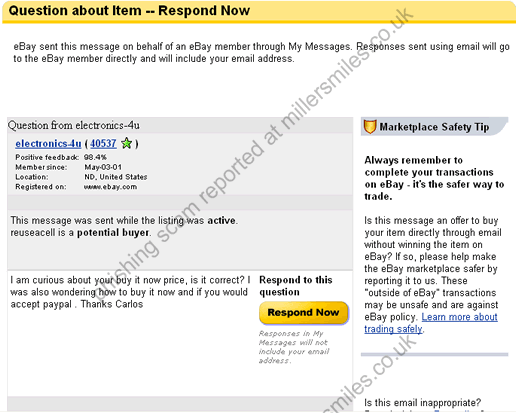The image size is (516, 413).
Task: Click the Question from electronics-4u heading
Action: 74,125
